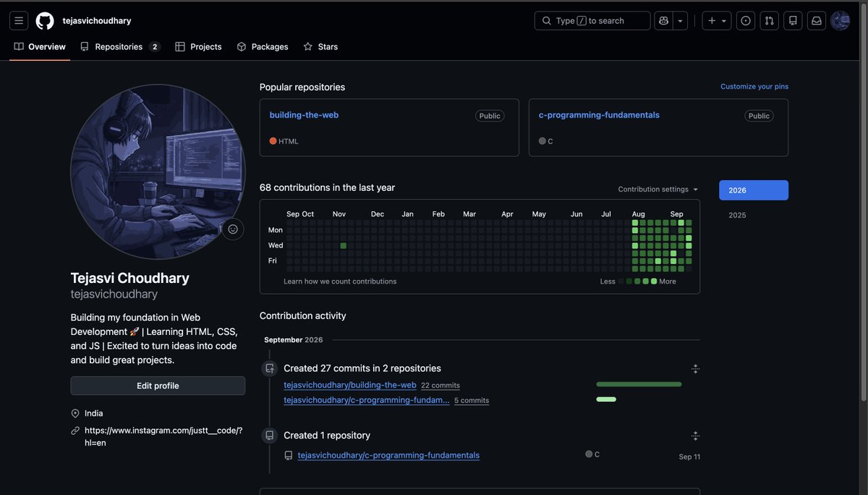Image resolution: width=868 pixels, height=495 pixels.
Task: Open the '5 commits' link
Action: [472, 401]
